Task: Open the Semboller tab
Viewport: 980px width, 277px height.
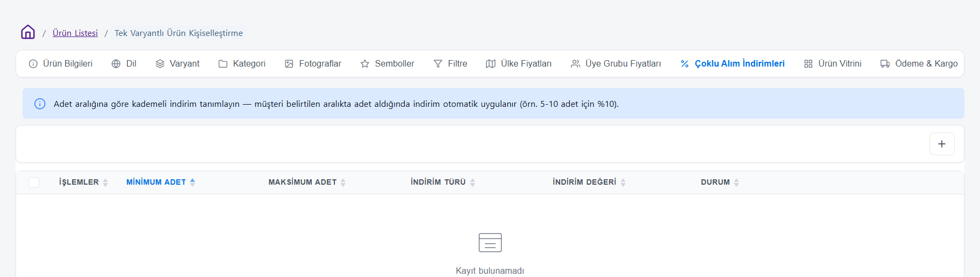Action: tap(388, 63)
